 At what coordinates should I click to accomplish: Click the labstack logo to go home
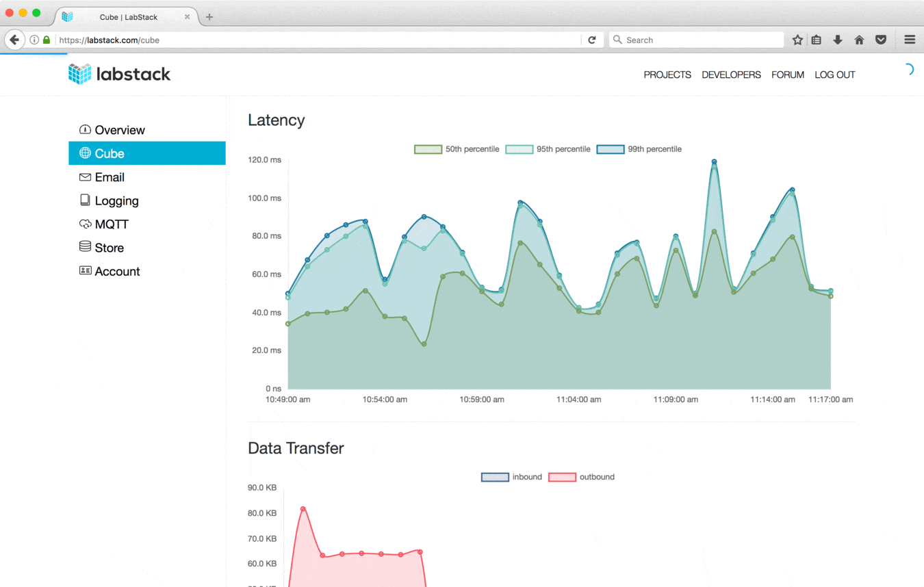pyautogui.click(x=120, y=74)
